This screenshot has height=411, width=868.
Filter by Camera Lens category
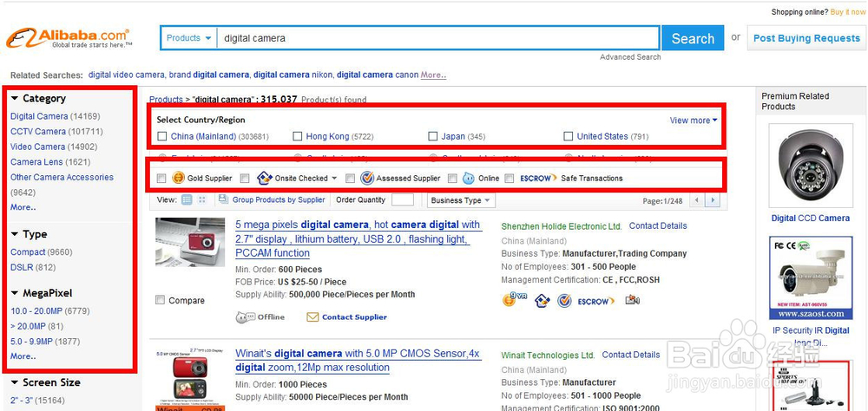click(36, 162)
